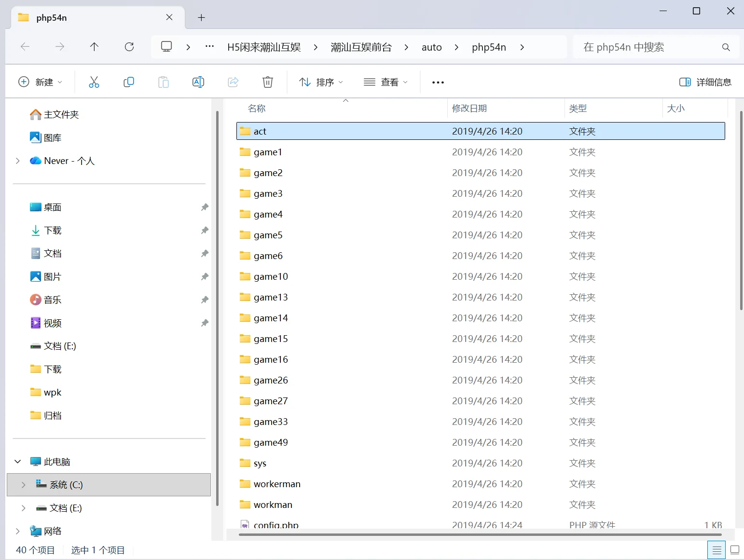Close the php54n tab
This screenshot has height=560, width=744.
coord(169,17)
